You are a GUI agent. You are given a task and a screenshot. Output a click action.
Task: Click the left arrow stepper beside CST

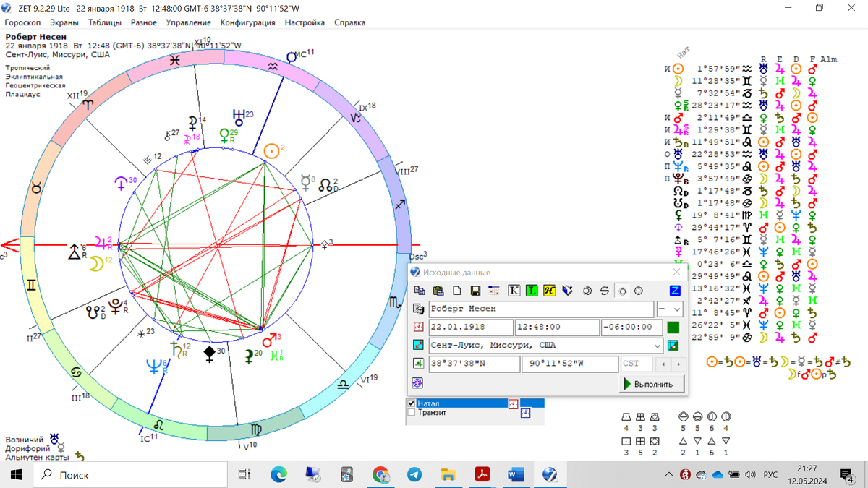(x=663, y=364)
